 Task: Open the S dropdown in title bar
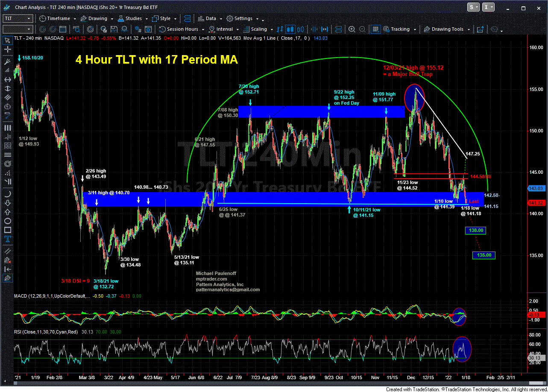(x=474, y=7)
